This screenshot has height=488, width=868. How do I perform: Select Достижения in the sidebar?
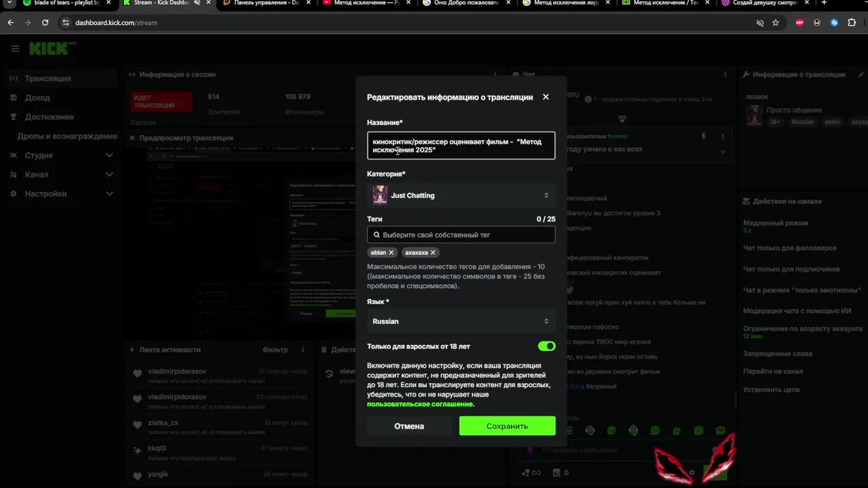coord(49,117)
